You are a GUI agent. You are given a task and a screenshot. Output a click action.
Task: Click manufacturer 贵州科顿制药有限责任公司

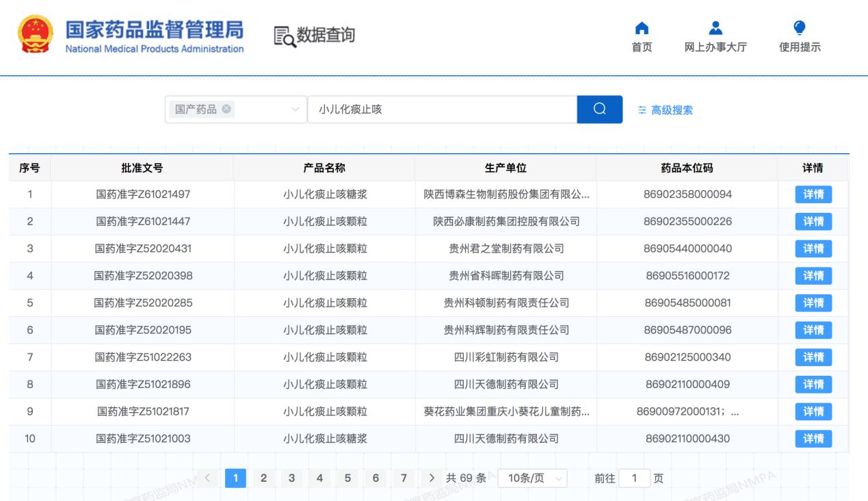tap(506, 303)
